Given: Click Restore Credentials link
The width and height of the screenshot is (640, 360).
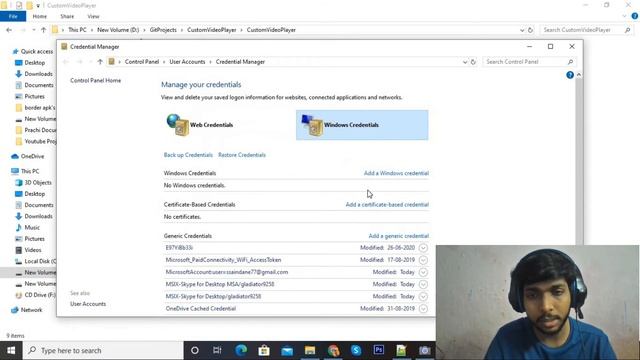Looking at the screenshot, I should point(242,155).
